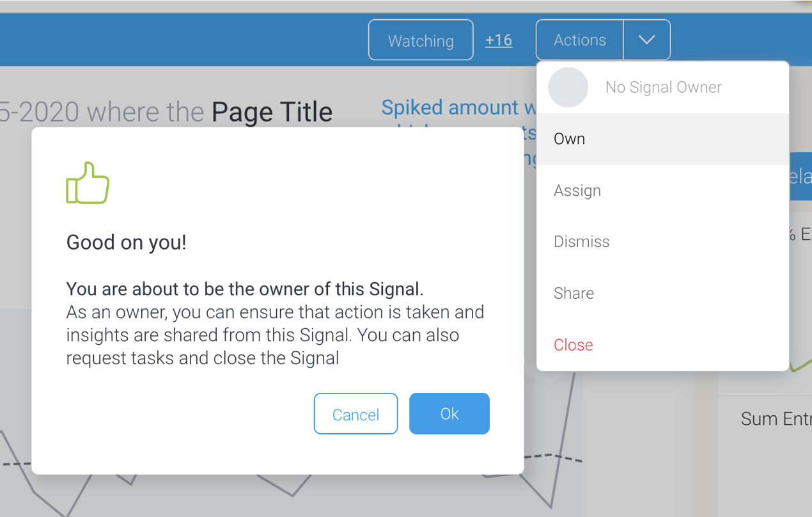The width and height of the screenshot is (812, 517).
Task: Cancel the ownership confirmation dialog
Action: click(355, 414)
